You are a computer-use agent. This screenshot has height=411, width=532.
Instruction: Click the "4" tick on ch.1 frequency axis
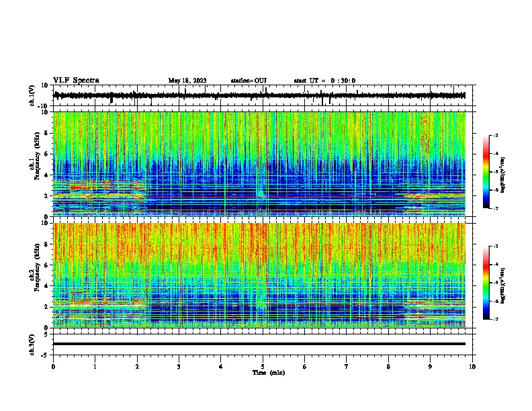click(x=46, y=175)
